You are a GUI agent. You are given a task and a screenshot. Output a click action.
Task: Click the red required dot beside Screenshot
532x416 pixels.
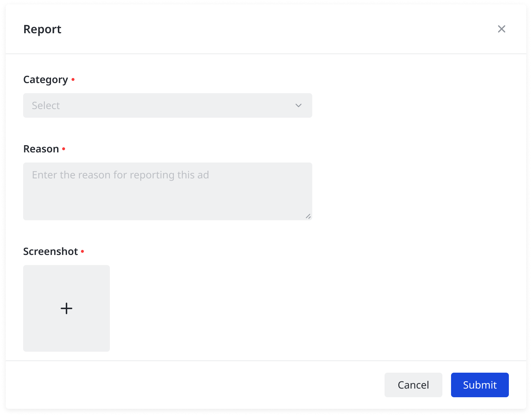tap(82, 251)
